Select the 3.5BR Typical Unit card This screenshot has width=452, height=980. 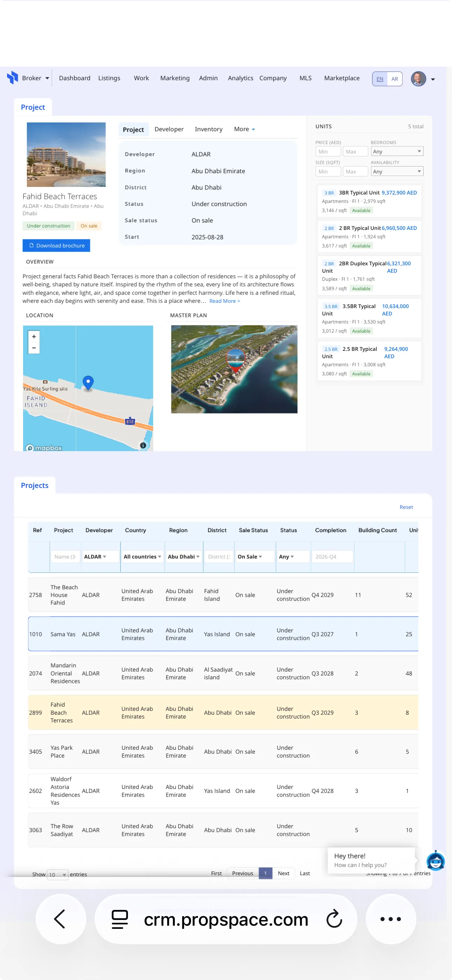click(x=369, y=318)
